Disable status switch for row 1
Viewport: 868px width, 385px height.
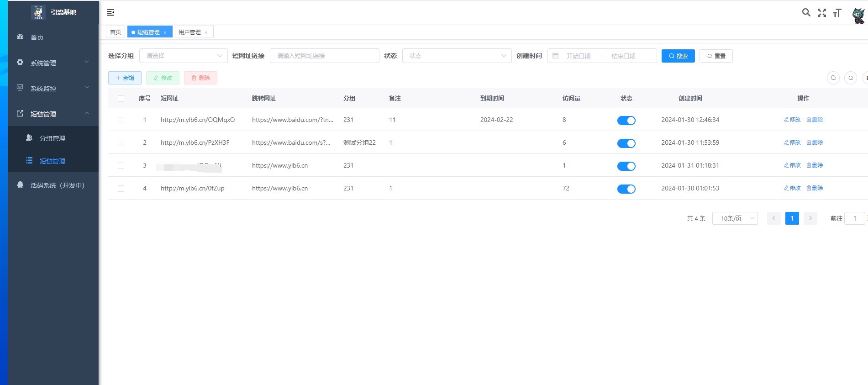click(626, 121)
